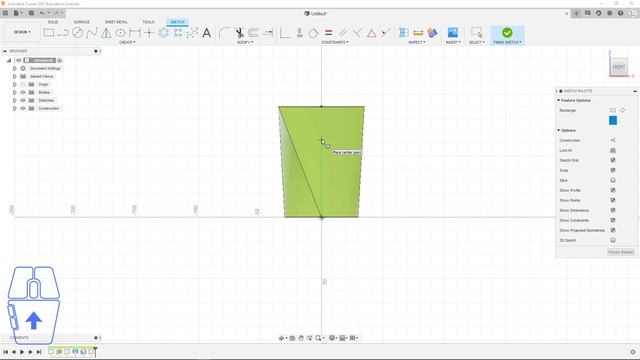Expand the Origin tree node

15,84
